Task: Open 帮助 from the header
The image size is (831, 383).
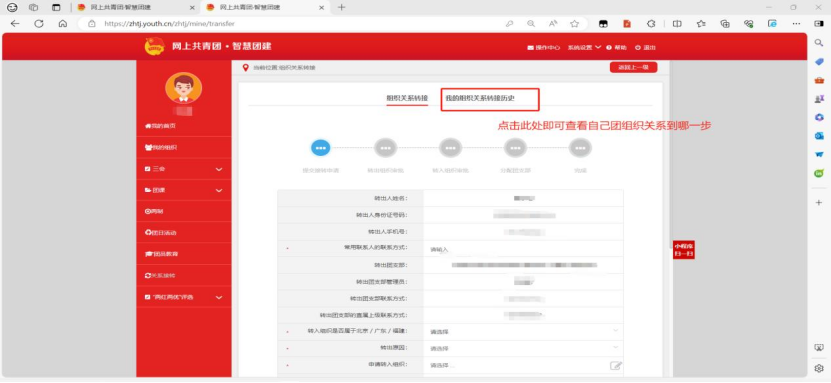Action: pyautogui.click(x=616, y=48)
